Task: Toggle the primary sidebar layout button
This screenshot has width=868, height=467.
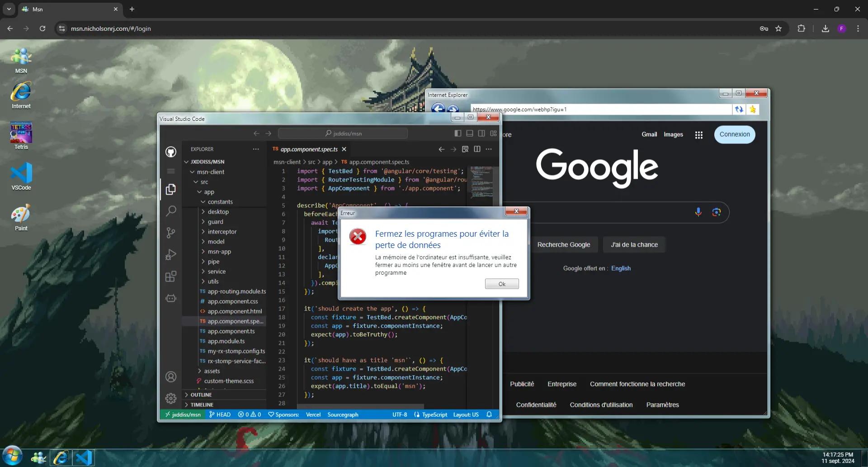Action: [458, 133]
